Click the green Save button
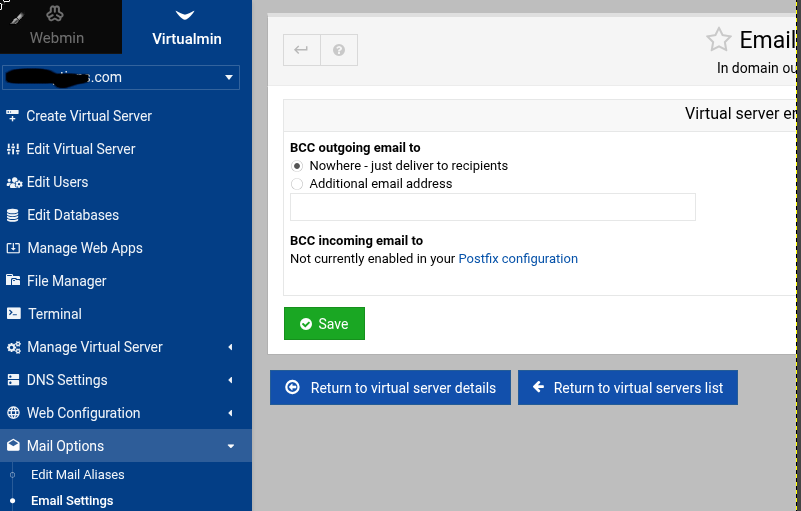The image size is (801, 511). pyautogui.click(x=324, y=323)
